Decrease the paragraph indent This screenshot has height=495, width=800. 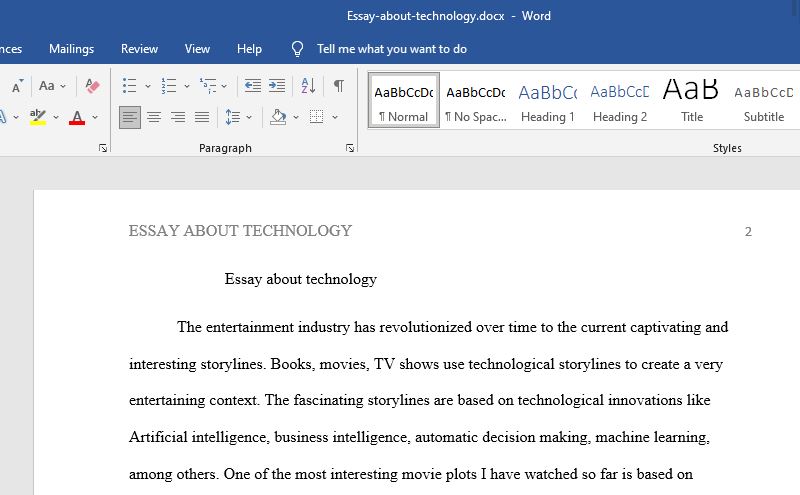point(253,86)
